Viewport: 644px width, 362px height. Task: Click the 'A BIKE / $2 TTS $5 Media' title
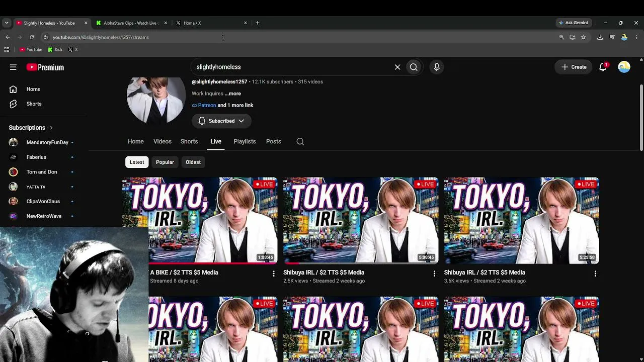pyautogui.click(x=184, y=273)
